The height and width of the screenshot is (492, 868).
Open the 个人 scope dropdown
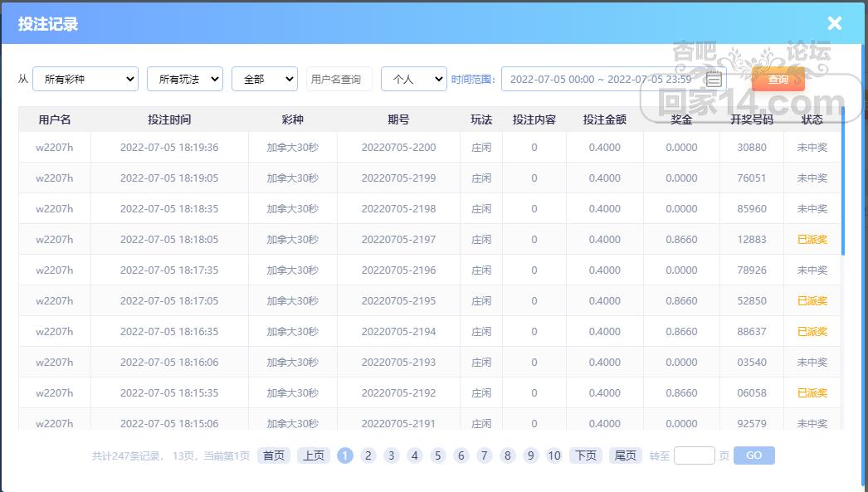coord(413,79)
